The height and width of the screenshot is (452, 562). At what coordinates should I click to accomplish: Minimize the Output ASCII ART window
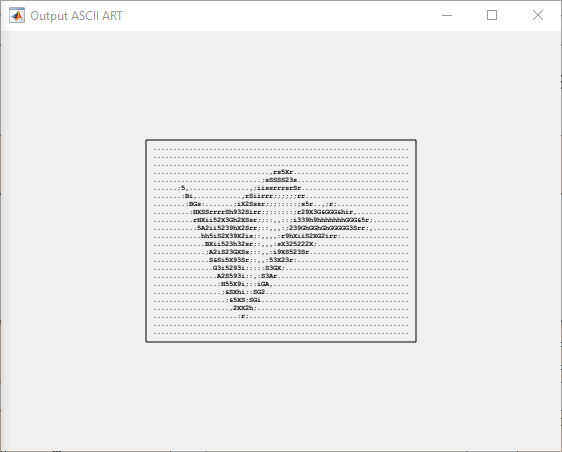[x=447, y=15]
